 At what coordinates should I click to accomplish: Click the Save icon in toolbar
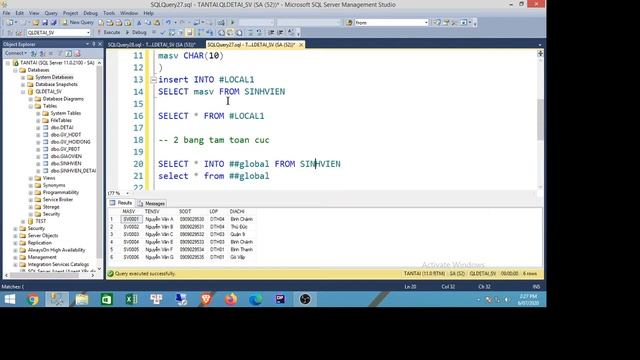coord(44,22)
